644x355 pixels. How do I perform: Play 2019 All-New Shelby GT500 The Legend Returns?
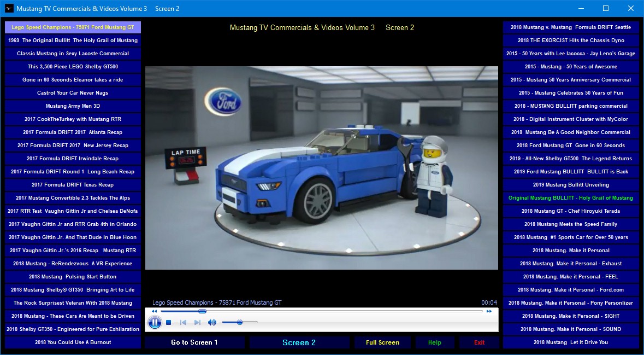click(x=571, y=159)
